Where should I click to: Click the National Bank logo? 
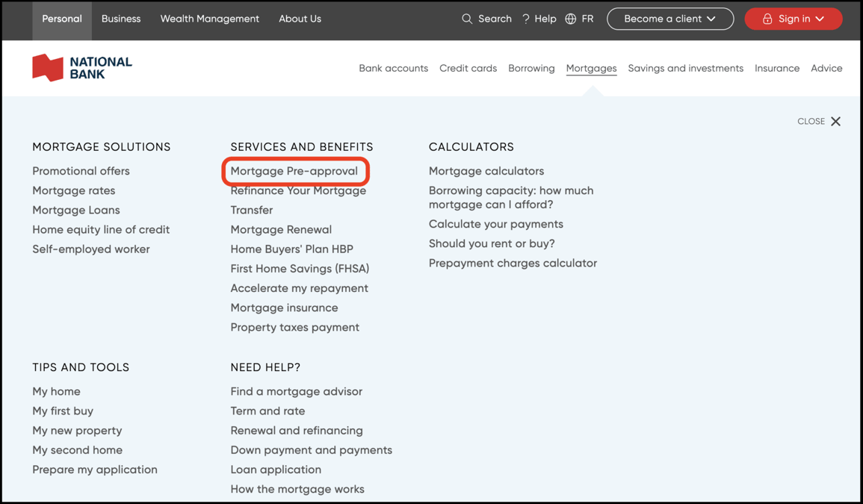click(x=82, y=68)
